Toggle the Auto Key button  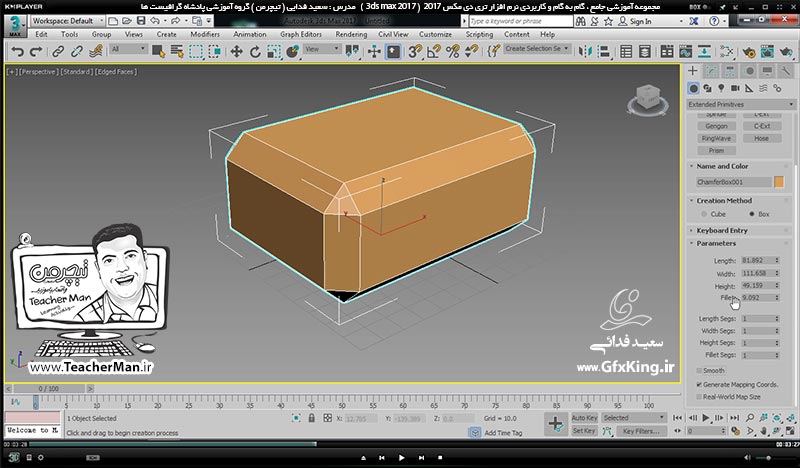tap(584, 418)
